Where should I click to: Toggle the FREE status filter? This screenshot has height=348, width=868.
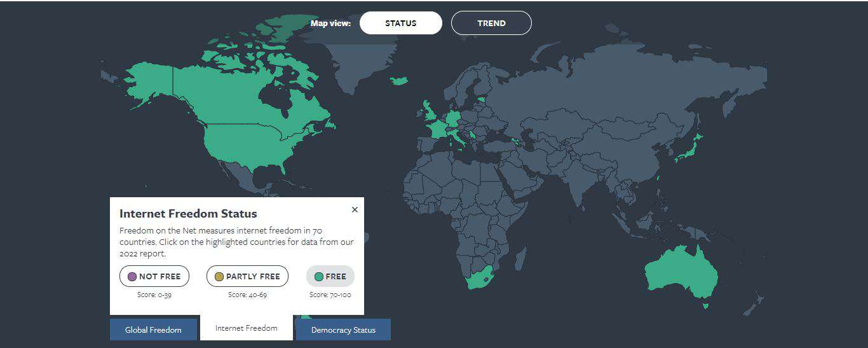[330, 276]
